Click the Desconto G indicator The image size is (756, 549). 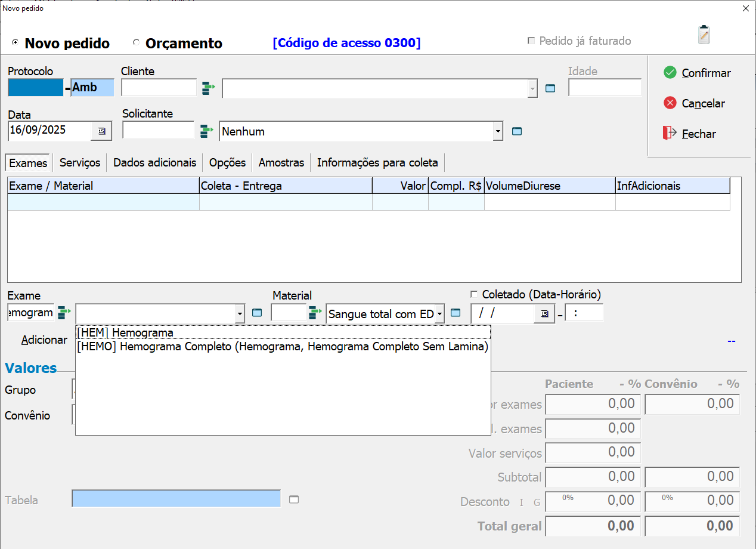pos(537,503)
